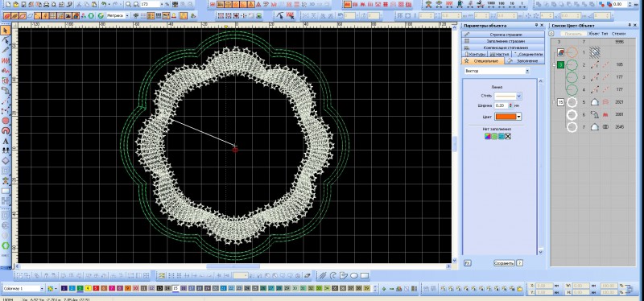Click the Сохранить button
Viewport: 644px width, 301px height.
[x=504, y=263]
